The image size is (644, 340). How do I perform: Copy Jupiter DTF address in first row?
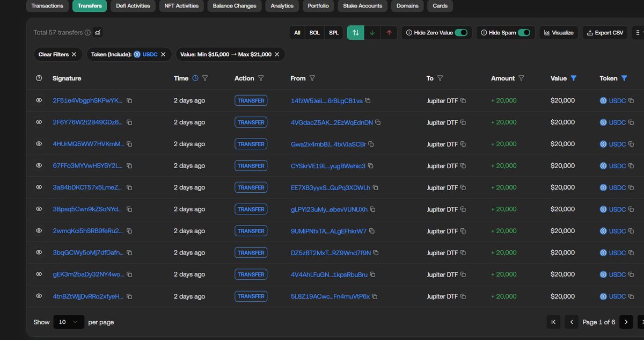tap(463, 100)
